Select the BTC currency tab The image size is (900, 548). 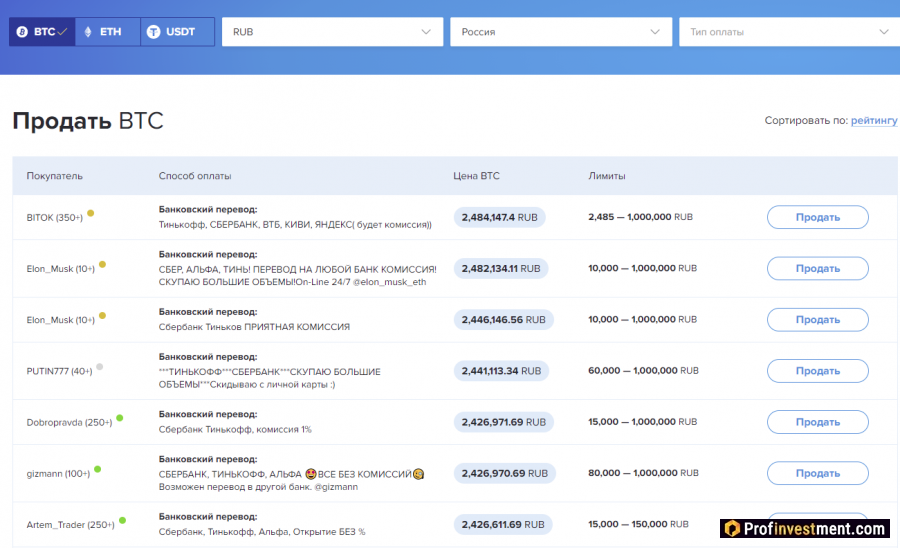click(x=42, y=32)
